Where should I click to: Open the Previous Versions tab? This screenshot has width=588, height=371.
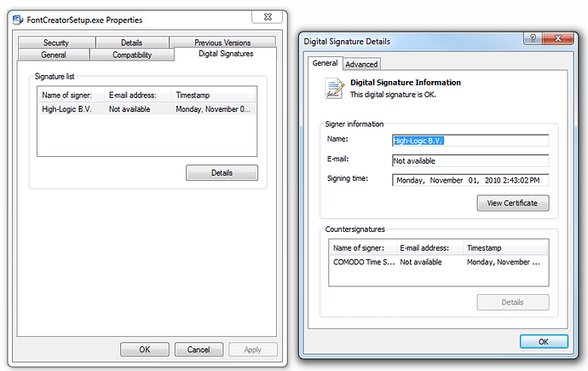click(222, 43)
